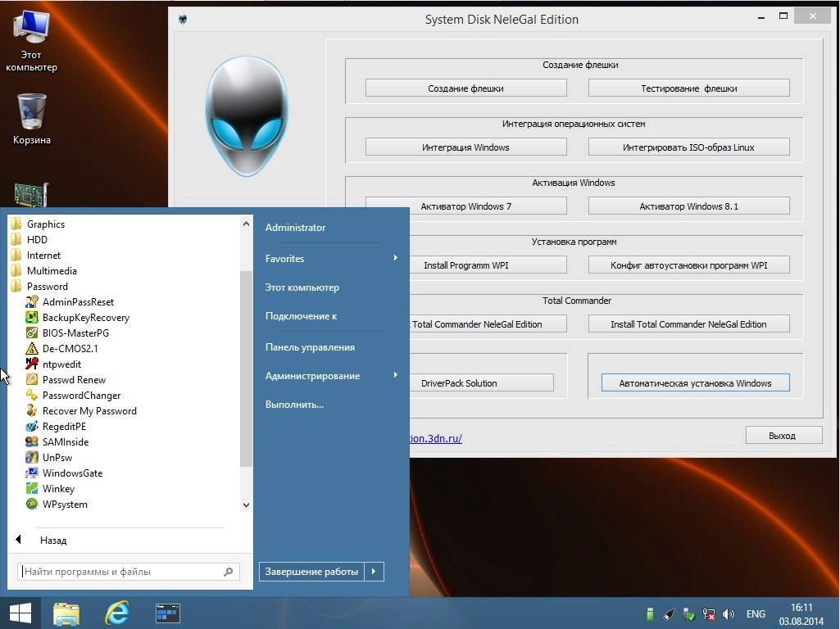
Task: Click the Install Programm WPI button
Action: 488,265
